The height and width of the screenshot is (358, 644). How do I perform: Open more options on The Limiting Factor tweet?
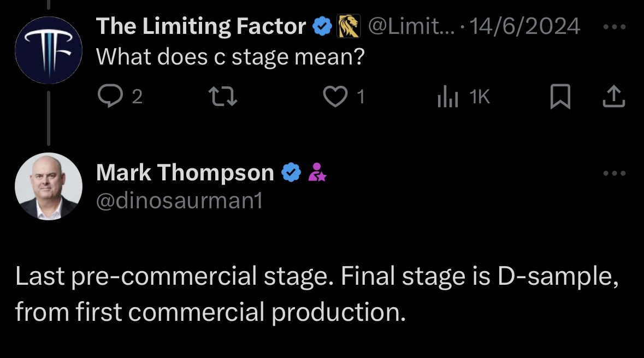(615, 27)
